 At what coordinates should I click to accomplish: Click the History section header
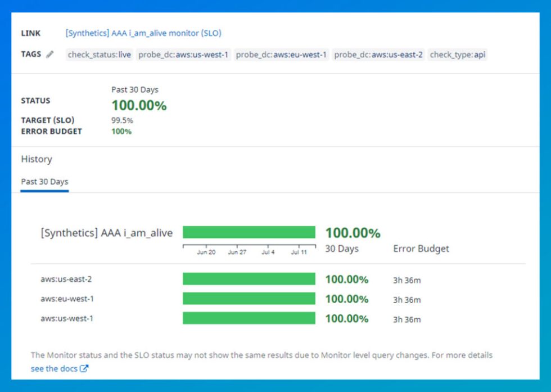click(x=37, y=159)
